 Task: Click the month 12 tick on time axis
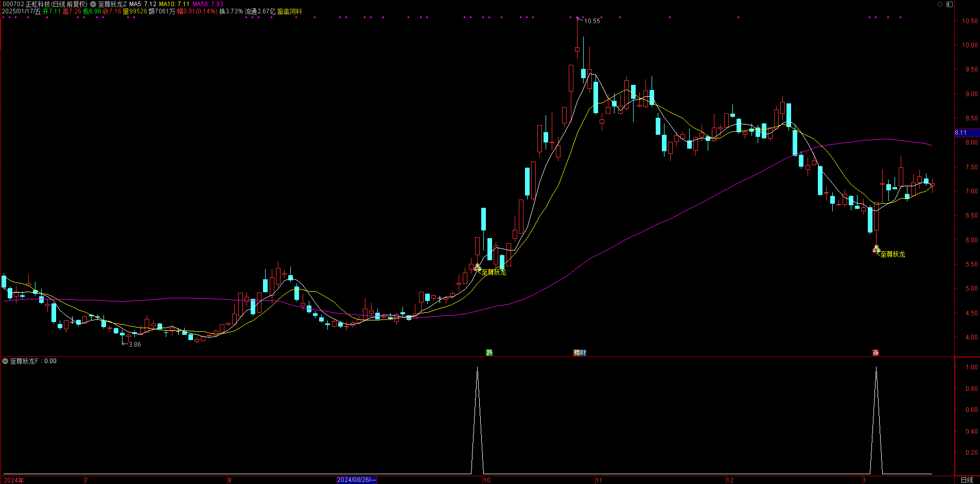[x=729, y=480]
